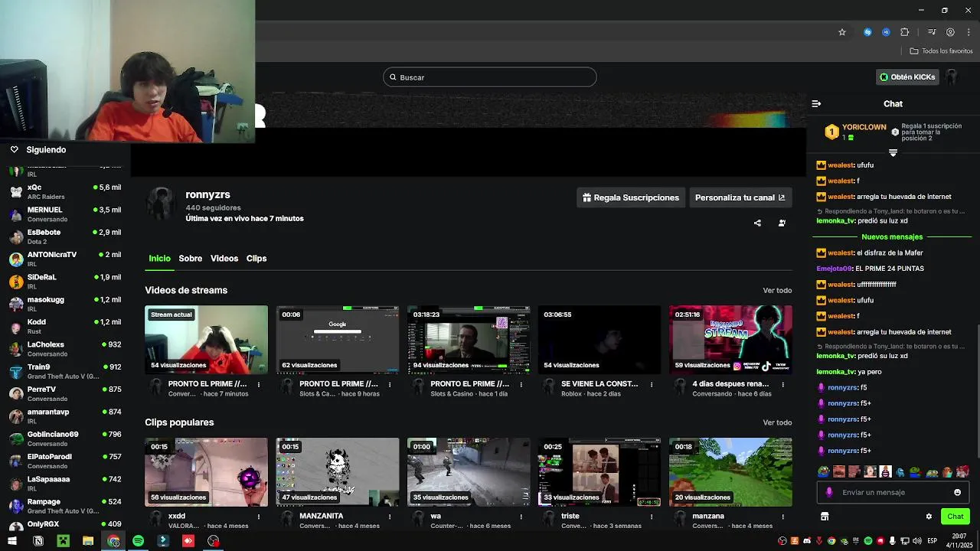Open the system tray clock 20:07
Image resolution: width=980 pixels, height=551 pixels.
(x=959, y=540)
